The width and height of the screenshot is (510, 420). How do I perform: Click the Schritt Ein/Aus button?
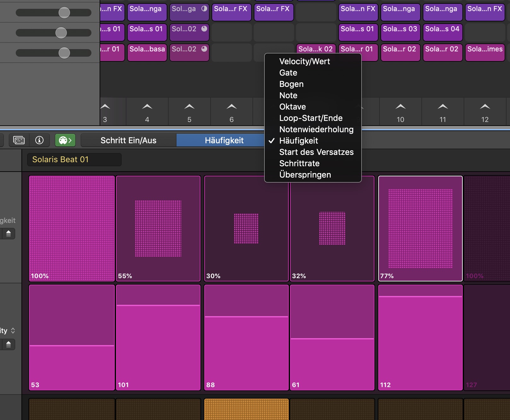(128, 140)
